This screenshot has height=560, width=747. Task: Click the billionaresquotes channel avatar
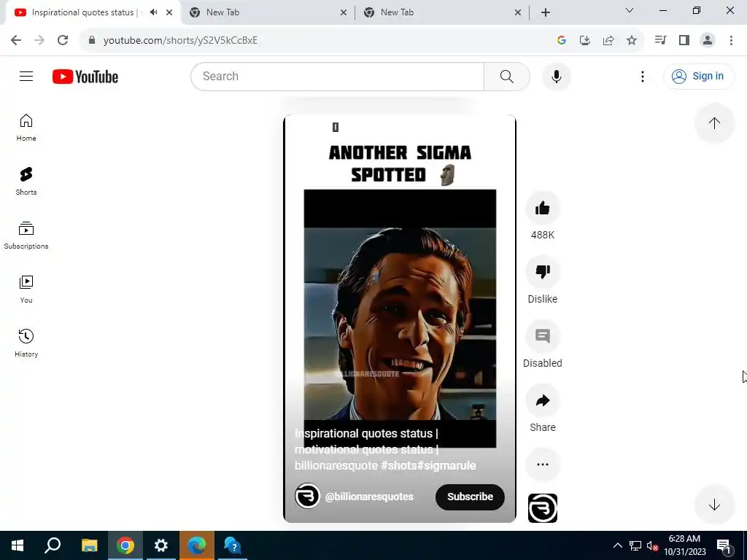click(x=307, y=496)
